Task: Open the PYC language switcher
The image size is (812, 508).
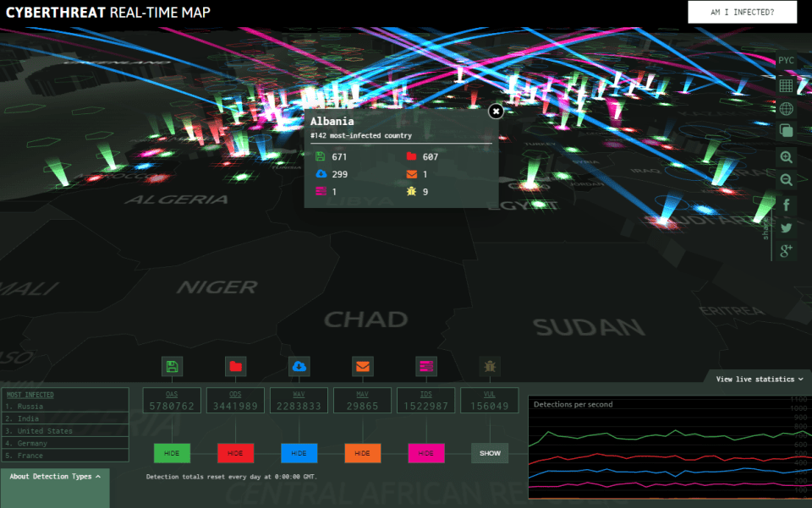Action: click(786, 61)
